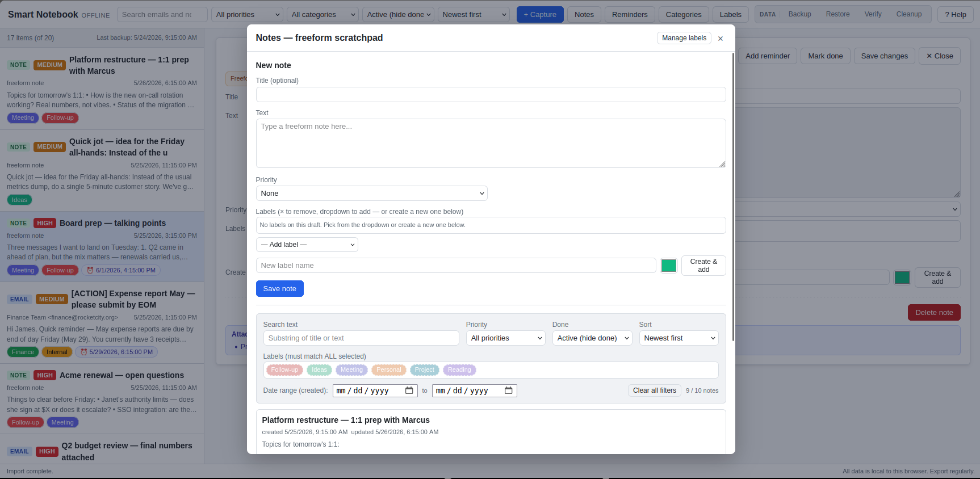Click Verify in the data toolbar
The height and width of the screenshot is (479, 980).
873,14
